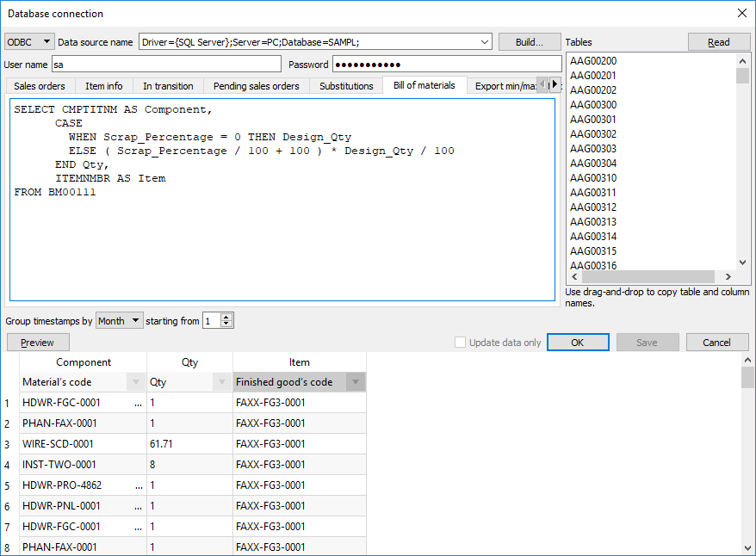Enable the Update data only checkbox
756x556 pixels.
[x=461, y=343]
